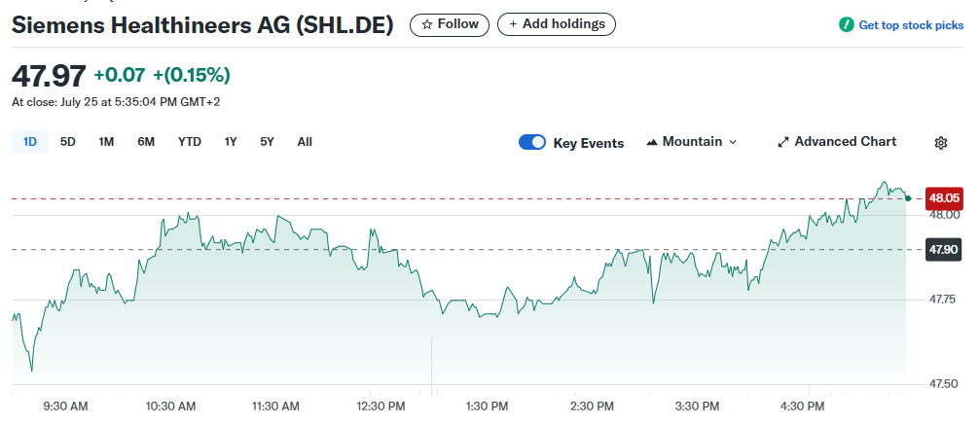980x424 pixels.
Task: Click the 11:30 AM axis label
Action: pyautogui.click(x=275, y=406)
